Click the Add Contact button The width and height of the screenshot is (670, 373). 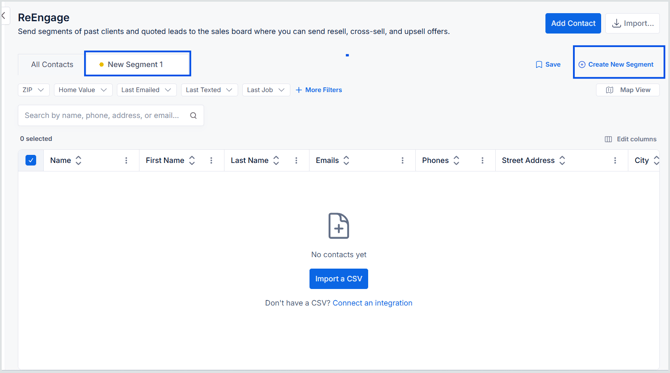pyautogui.click(x=573, y=23)
